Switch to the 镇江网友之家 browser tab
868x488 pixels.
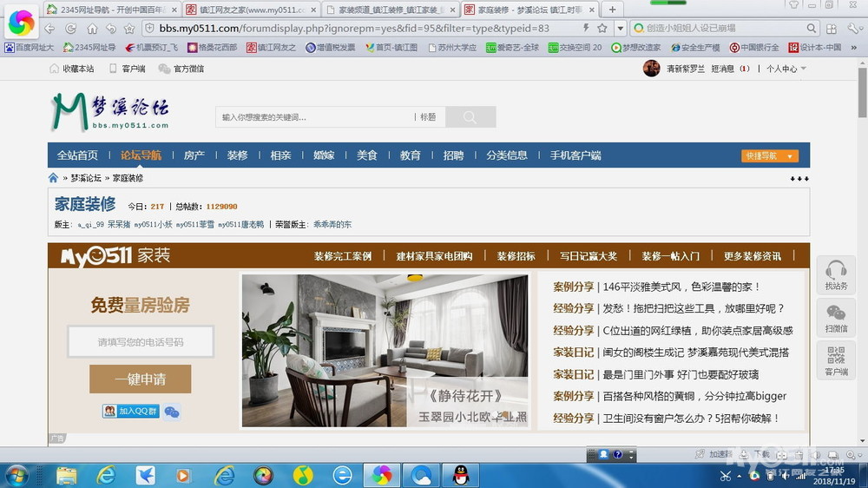252,10
